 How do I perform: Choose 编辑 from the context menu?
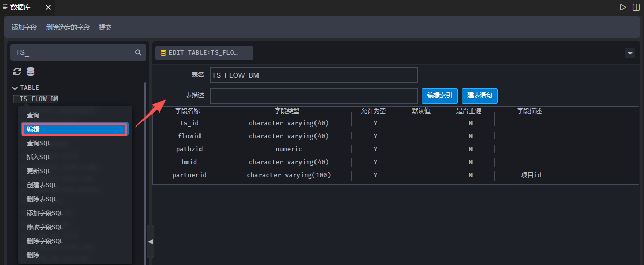75,129
